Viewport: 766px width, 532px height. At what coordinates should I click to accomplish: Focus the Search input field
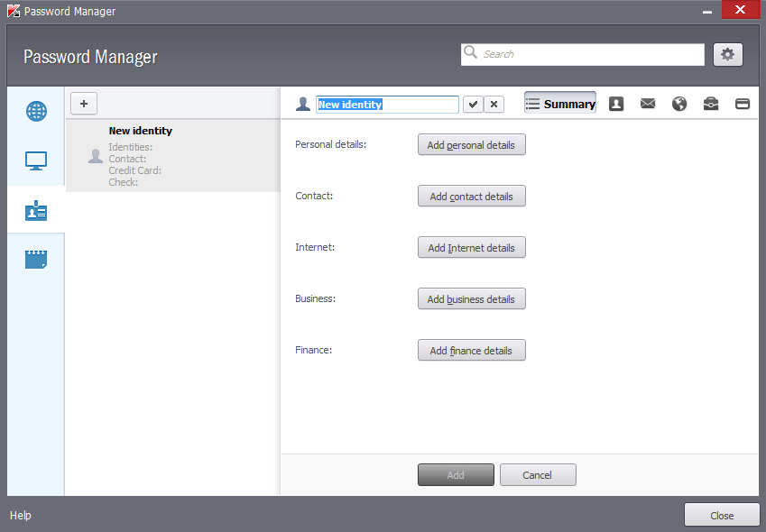[x=582, y=54]
